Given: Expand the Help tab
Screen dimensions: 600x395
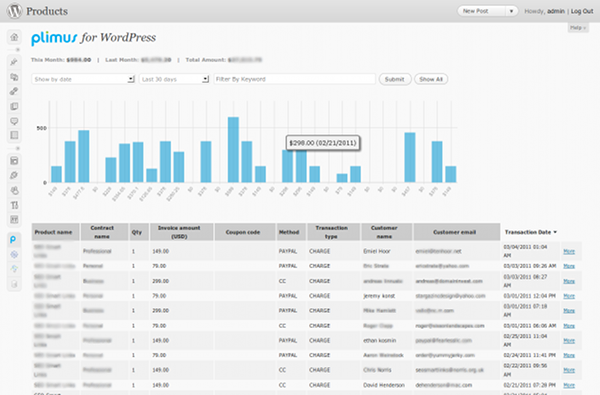Looking at the screenshot, I should point(578,28).
